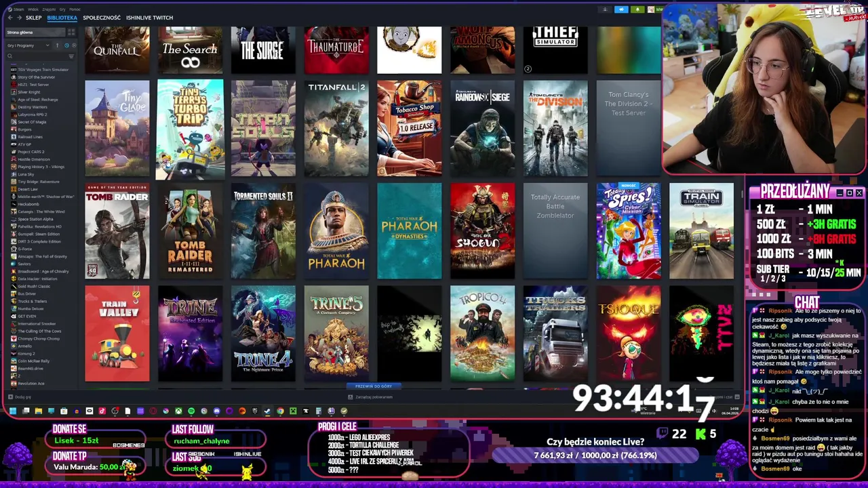This screenshot has width=868, height=488.
Task: Open Xbox app from the taskbar
Action: coord(178,411)
